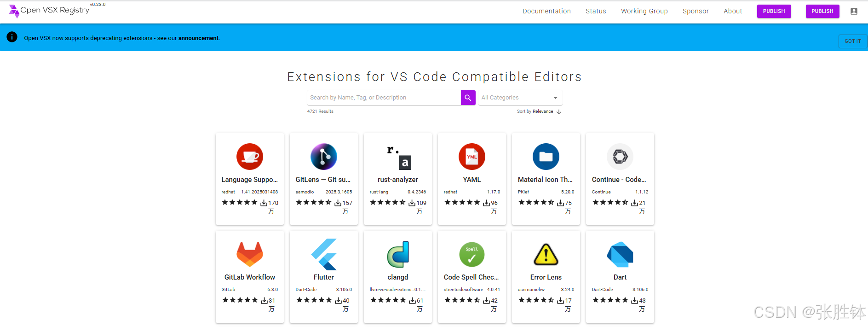Viewport: 868px width, 327px height.
Task: Click the page heading 'Extensions for VS Code Compatible Editors'
Action: coord(434,76)
